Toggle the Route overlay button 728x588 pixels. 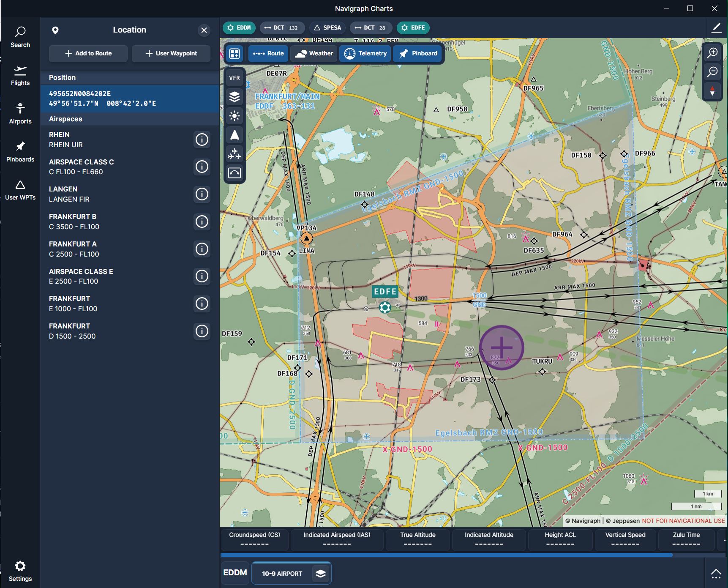[268, 53]
